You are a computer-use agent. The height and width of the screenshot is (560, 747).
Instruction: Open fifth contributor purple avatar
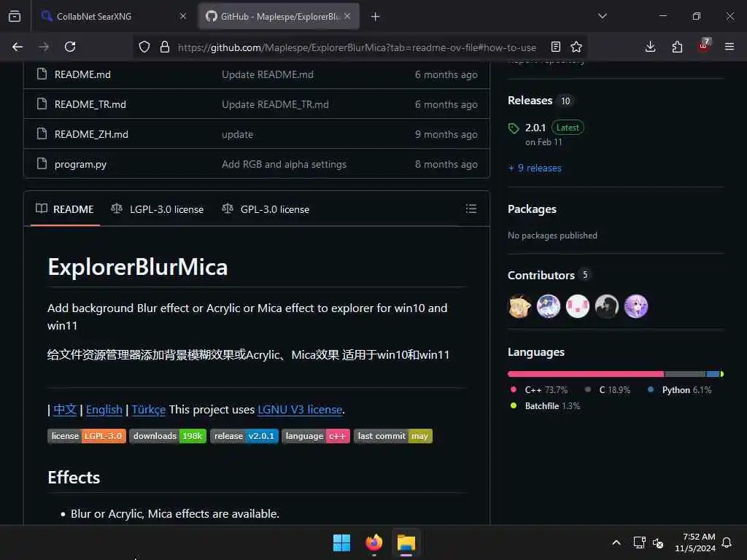635,306
